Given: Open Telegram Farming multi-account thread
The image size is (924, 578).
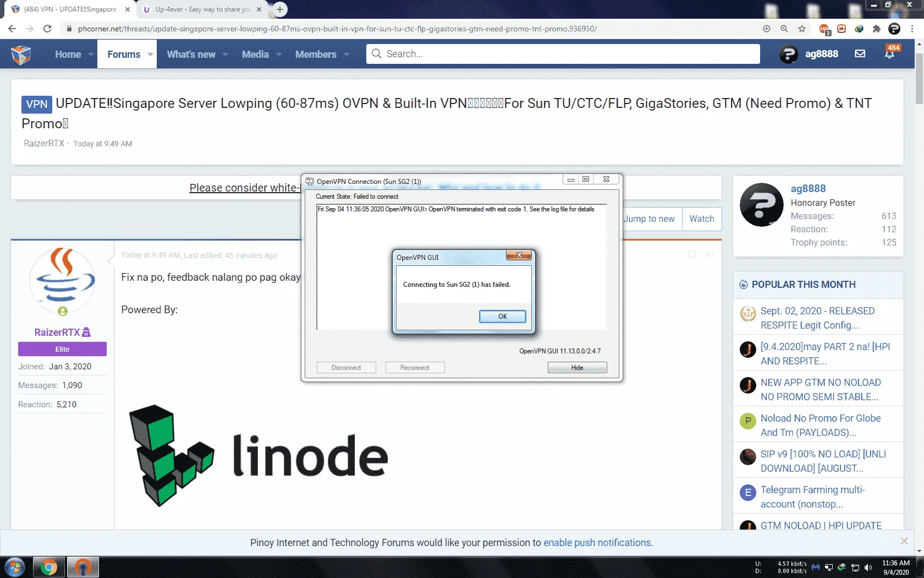Looking at the screenshot, I should pos(813,497).
